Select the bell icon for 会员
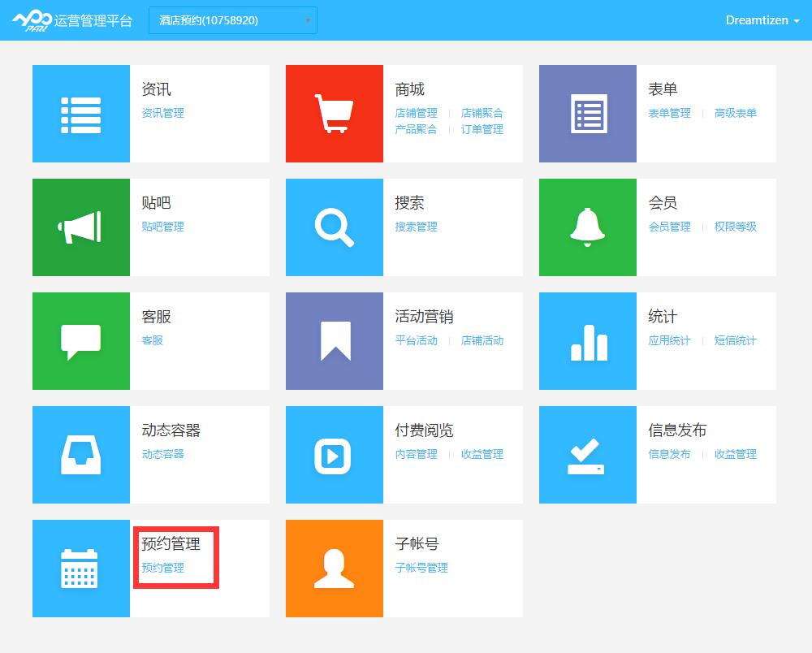The width and height of the screenshot is (812, 653). [587, 227]
